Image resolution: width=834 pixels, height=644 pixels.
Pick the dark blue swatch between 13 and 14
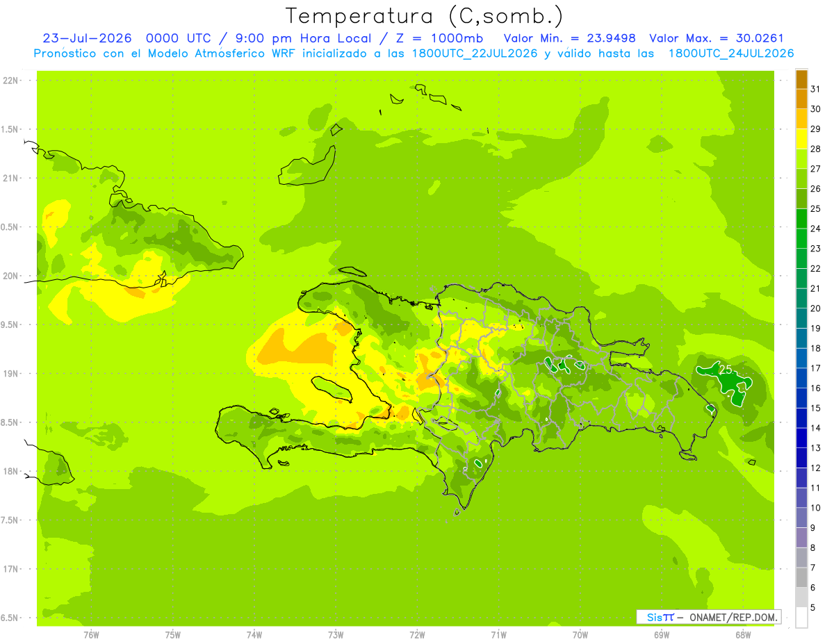point(801,438)
